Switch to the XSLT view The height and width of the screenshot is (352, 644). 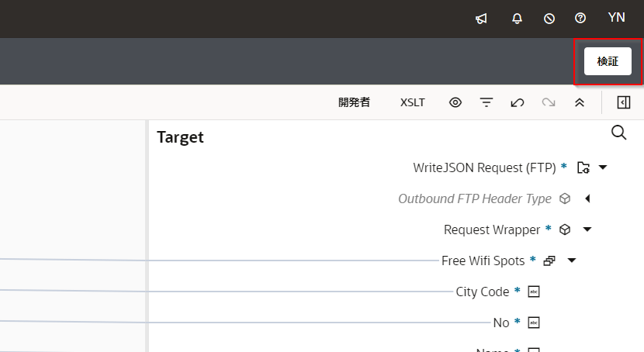pos(413,102)
